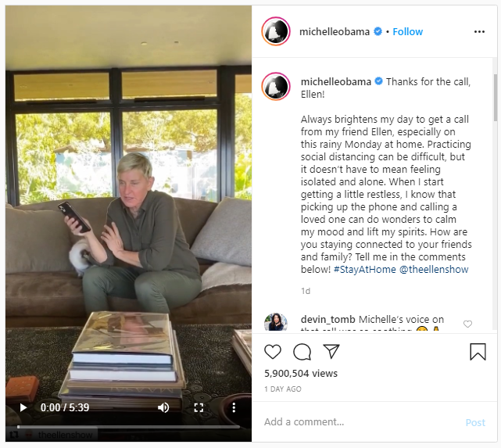This screenshot has height=448, width=501.
Task: Follow michelleobama account
Action: (407, 31)
